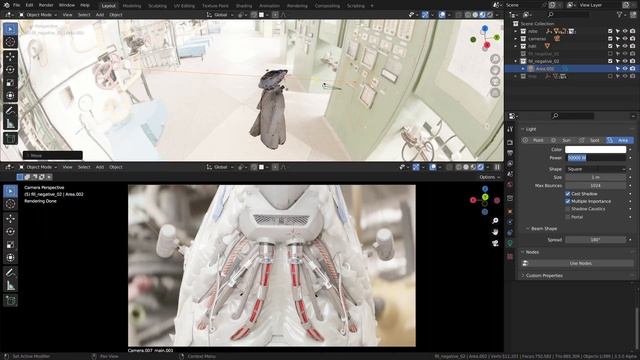Set light type to Spot
640x360 pixels.
tap(591, 140)
